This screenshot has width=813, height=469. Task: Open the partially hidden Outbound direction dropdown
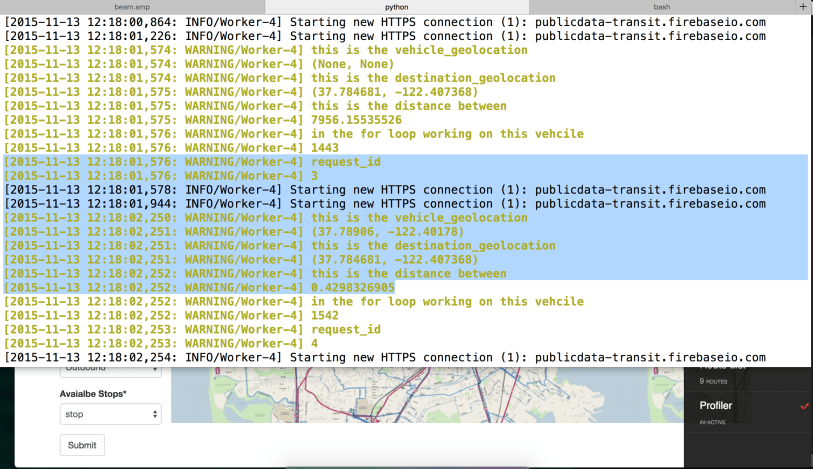click(110, 371)
